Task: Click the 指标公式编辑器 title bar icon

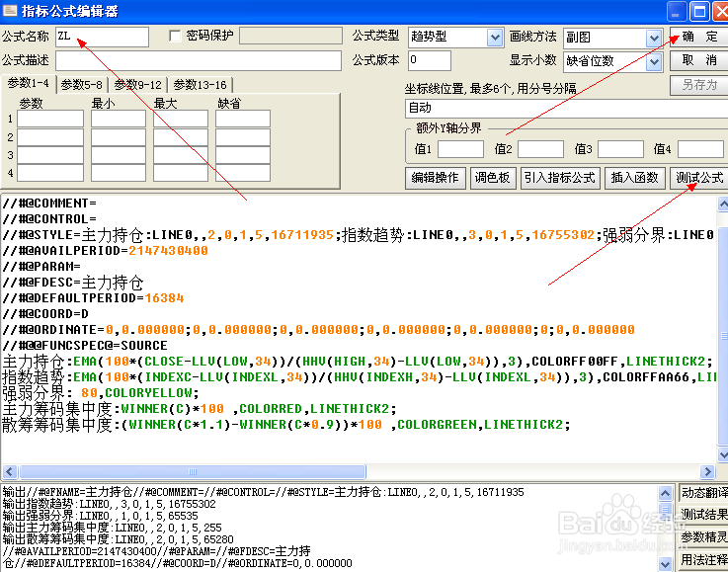Action: (10, 10)
